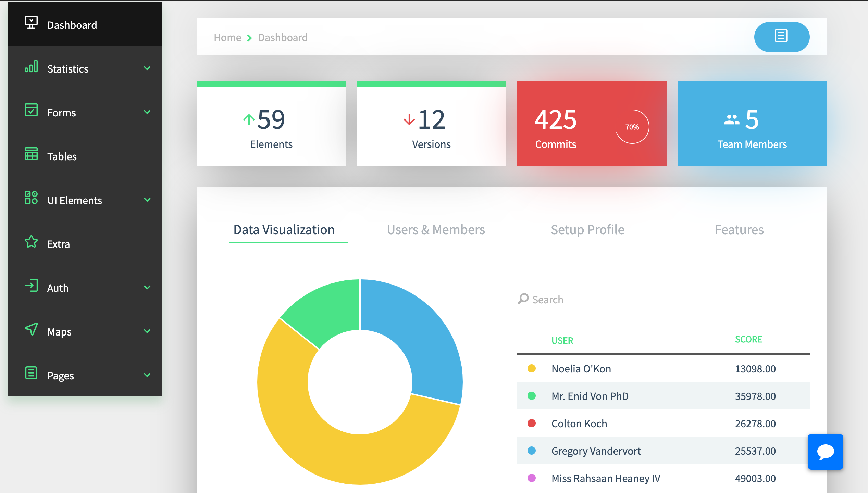This screenshot has width=868, height=493.
Task: Click the blue dot beside Gregory Vandervort
Action: 531,451
